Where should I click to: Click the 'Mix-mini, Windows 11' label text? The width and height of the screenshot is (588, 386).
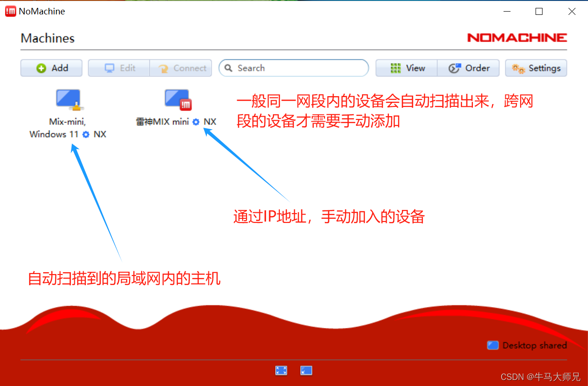[59, 128]
